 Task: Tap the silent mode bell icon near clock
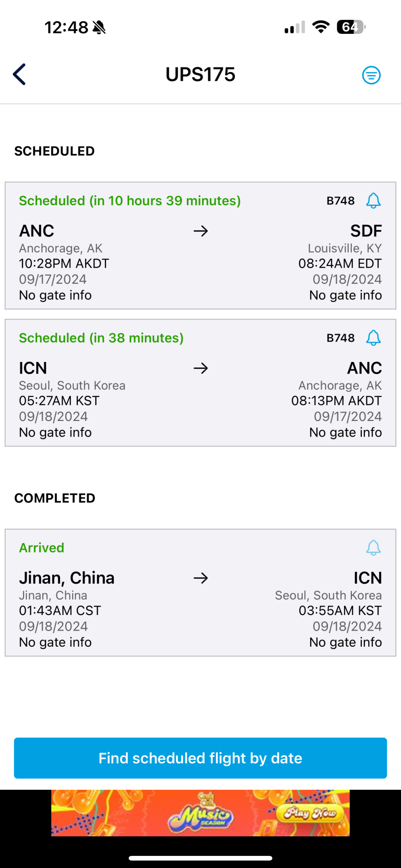pos(99,27)
